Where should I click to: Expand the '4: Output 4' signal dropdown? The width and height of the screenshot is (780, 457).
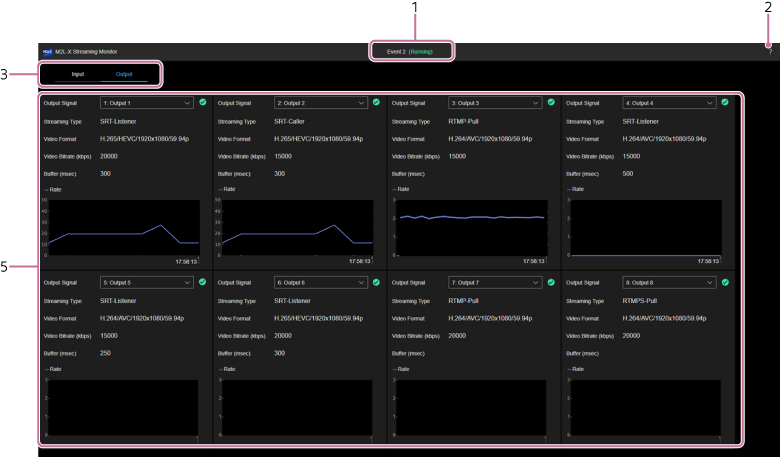coord(669,102)
